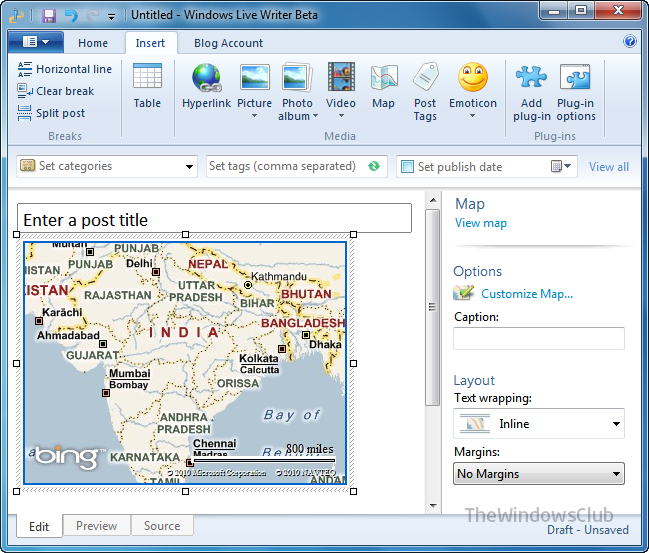
Task: Open the No Margins dropdown
Action: tap(538, 474)
